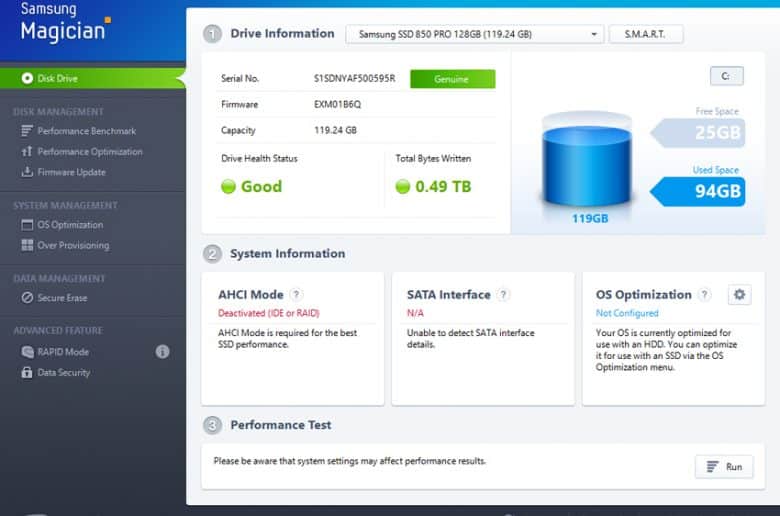Click the Data Security padlock icon
The height and width of the screenshot is (516, 780).
pos(27,372)
